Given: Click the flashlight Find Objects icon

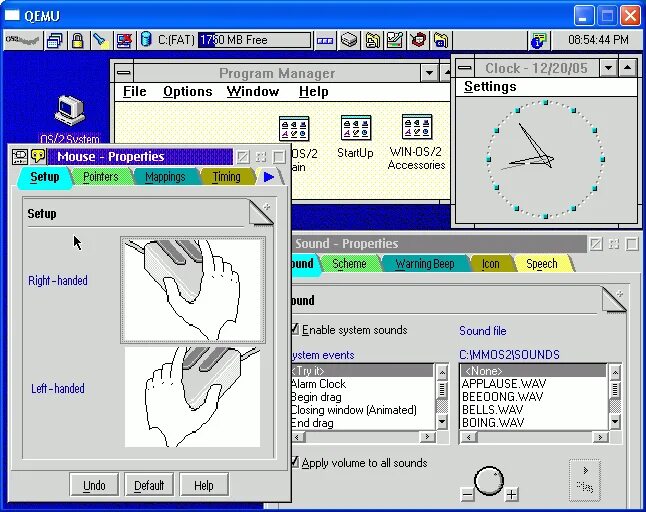Looking at the screenshot, I should 100,40.
